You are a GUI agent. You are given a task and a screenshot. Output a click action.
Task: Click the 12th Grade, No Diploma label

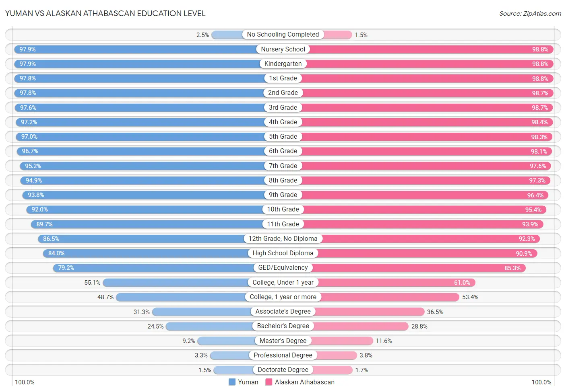[283, 238]
